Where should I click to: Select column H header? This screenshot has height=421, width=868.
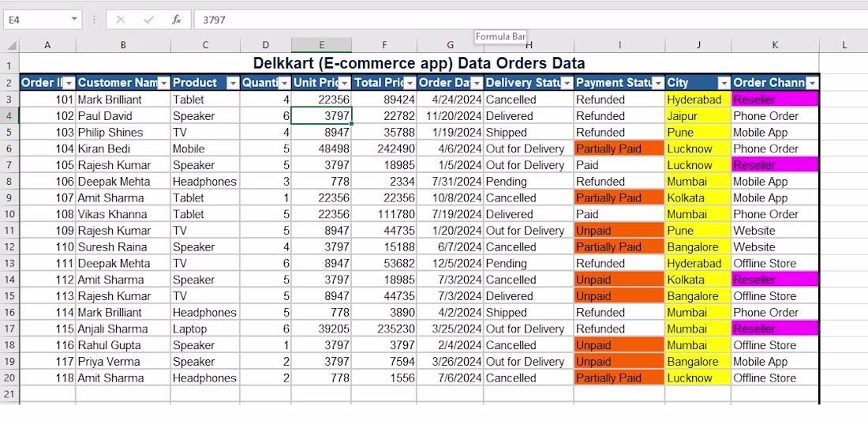pos(529,45)
